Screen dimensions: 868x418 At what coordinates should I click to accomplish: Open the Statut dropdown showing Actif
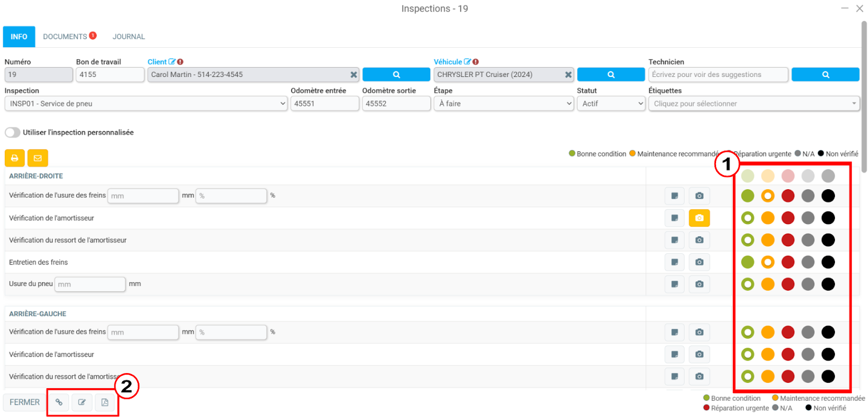611,104
